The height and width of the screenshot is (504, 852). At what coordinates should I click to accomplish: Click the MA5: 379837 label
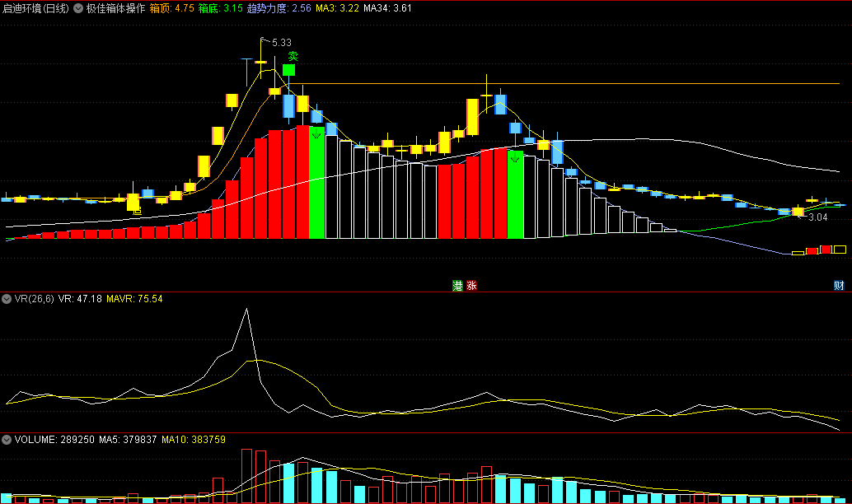pyautogui.click(x=128, y=440)
